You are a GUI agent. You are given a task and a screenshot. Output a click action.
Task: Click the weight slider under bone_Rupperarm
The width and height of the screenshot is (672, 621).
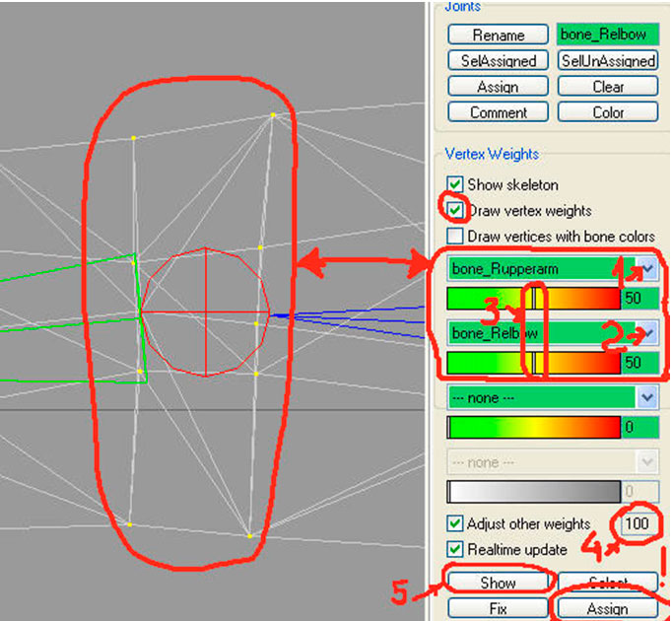tap(533, 299)
